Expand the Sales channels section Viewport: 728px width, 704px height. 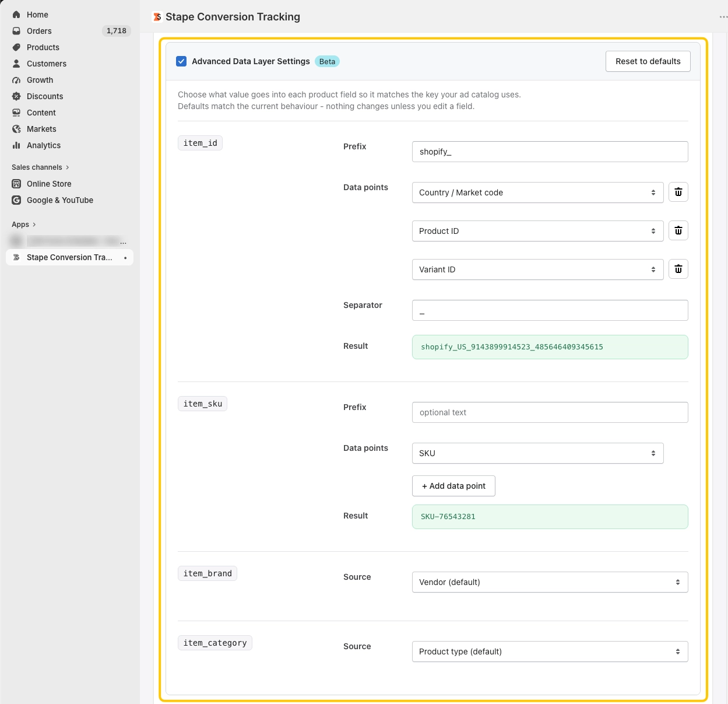coord(40,167)
